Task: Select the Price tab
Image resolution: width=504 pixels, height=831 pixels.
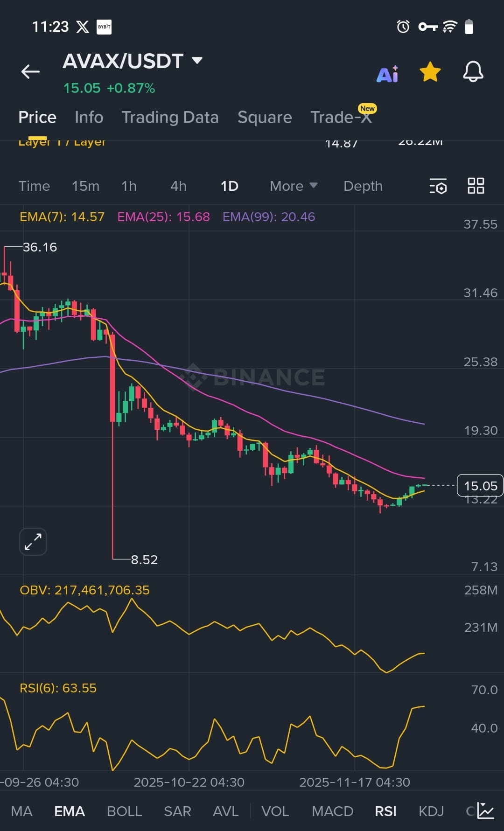Action: point(37,117)
